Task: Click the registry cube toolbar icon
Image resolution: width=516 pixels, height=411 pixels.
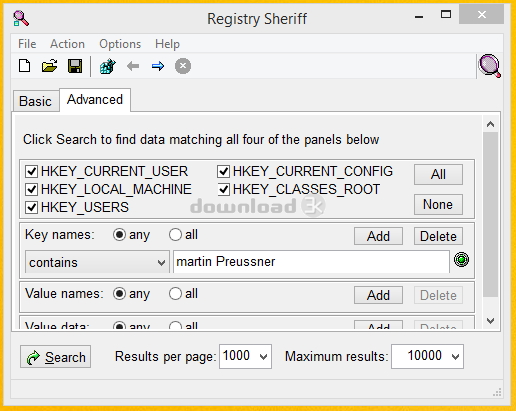Action: (107, 66)
